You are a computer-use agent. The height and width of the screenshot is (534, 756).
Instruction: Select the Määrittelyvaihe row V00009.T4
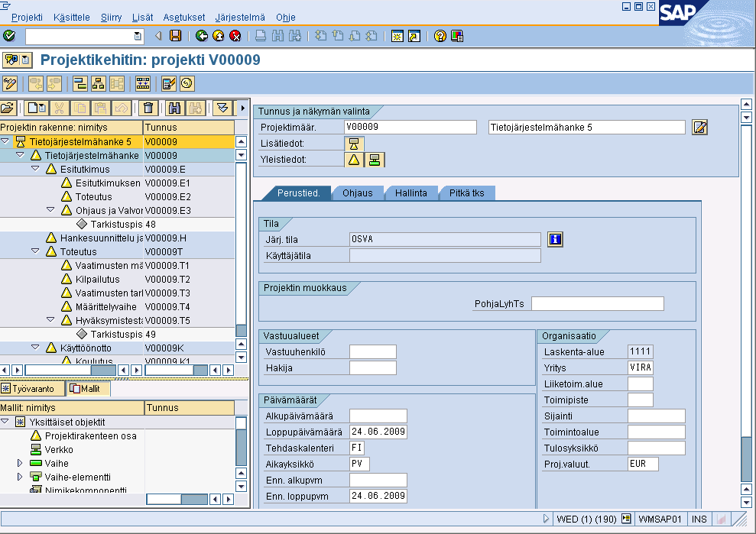pyautogui.click(x=117, y=306)
